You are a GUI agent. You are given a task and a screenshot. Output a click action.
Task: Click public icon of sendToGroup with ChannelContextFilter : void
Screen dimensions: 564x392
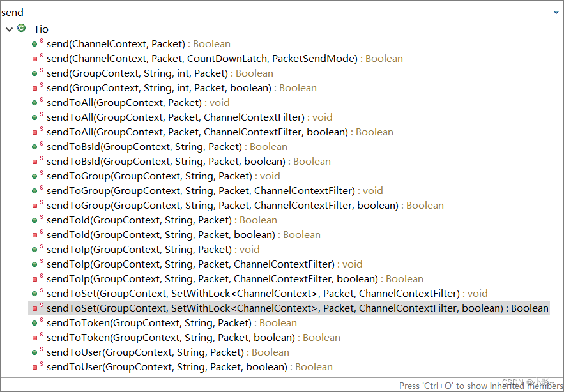pos(34,191)
